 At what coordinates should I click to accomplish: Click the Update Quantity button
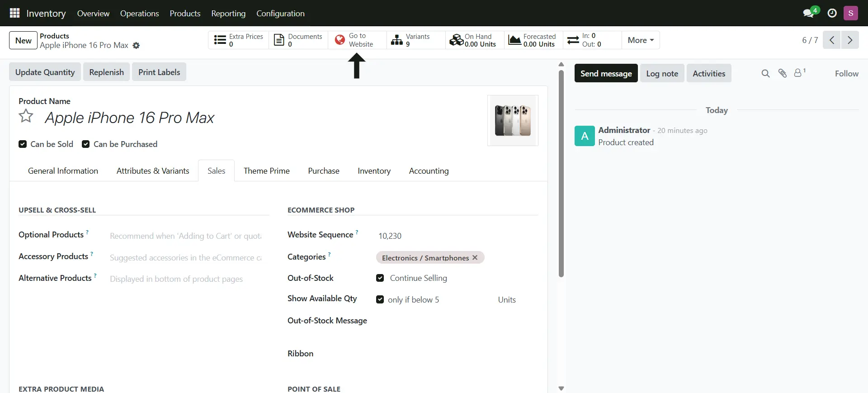45,72
